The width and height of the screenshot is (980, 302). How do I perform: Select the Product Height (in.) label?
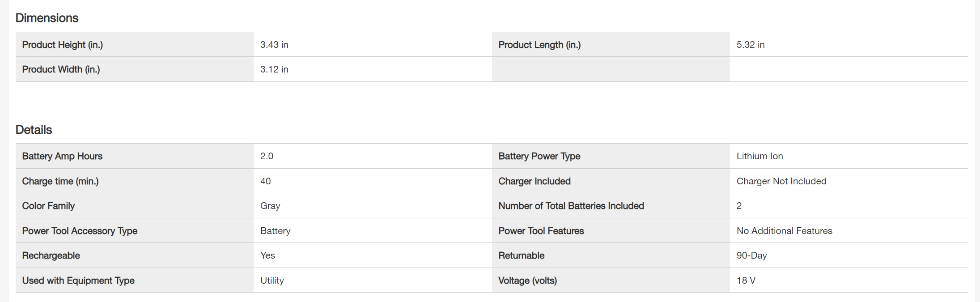coord(63,45)
